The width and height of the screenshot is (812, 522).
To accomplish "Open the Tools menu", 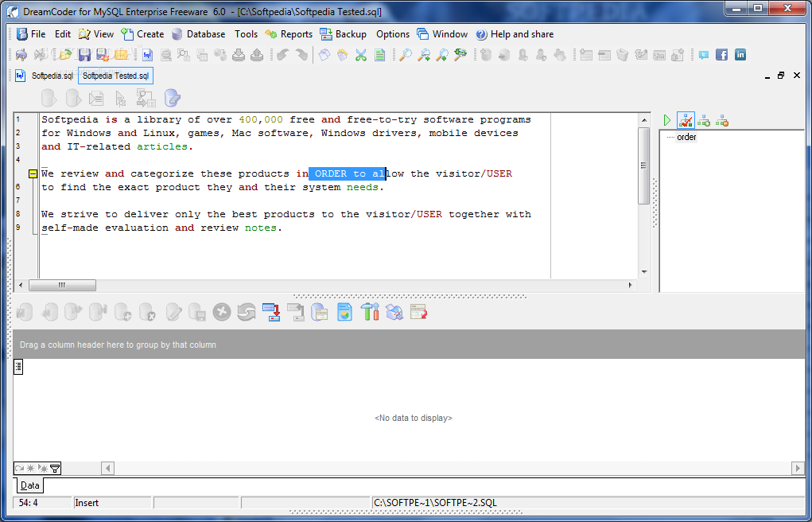I will point(246,34).
